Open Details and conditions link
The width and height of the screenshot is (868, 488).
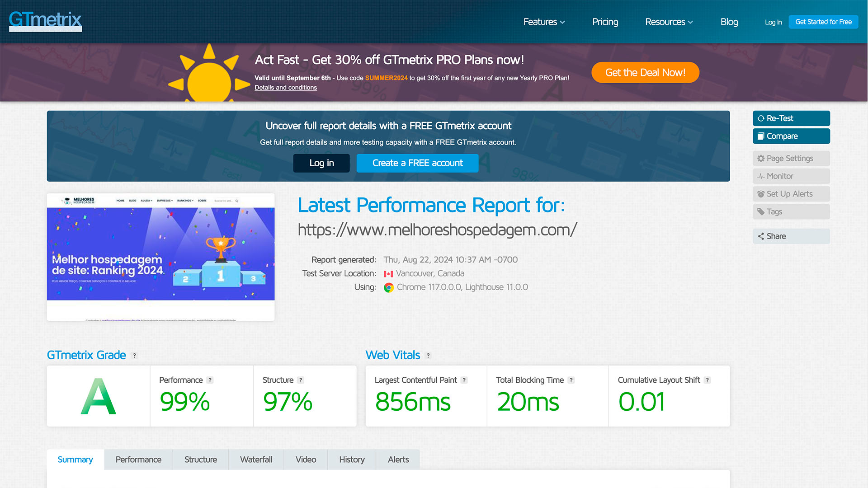[285, 88]
